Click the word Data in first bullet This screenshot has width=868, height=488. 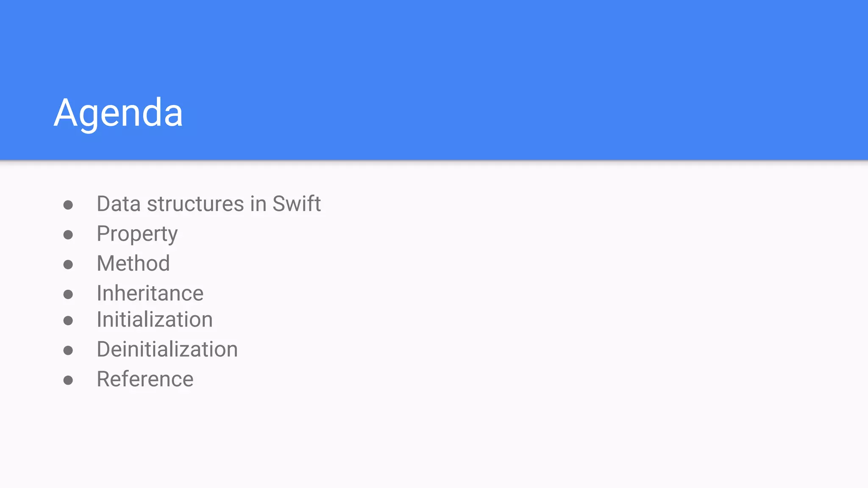click(119, 204)
